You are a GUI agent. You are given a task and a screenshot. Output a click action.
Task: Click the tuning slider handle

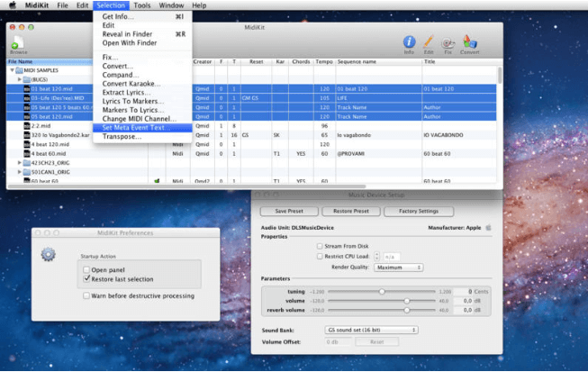pyautogui.click(x=382, y=291)
